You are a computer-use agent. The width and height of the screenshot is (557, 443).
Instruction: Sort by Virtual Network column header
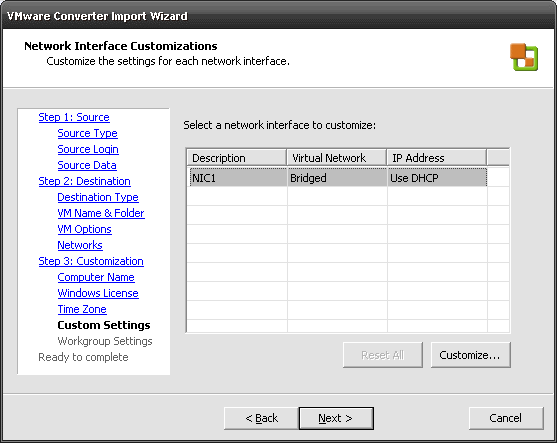pyautogui.click(x=337, y=158)
